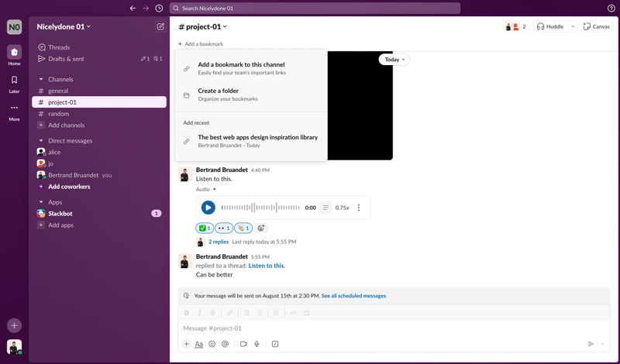Screen dimensions: 620x364
Task: Seek within the audio waveform
Action: click(x=260, y=208)
